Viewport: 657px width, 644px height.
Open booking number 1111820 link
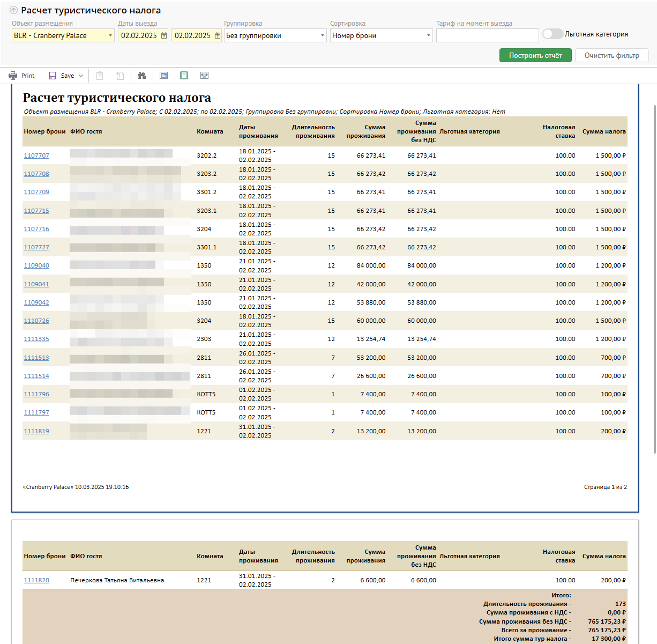pyautogui.click(x=36, y=580)
